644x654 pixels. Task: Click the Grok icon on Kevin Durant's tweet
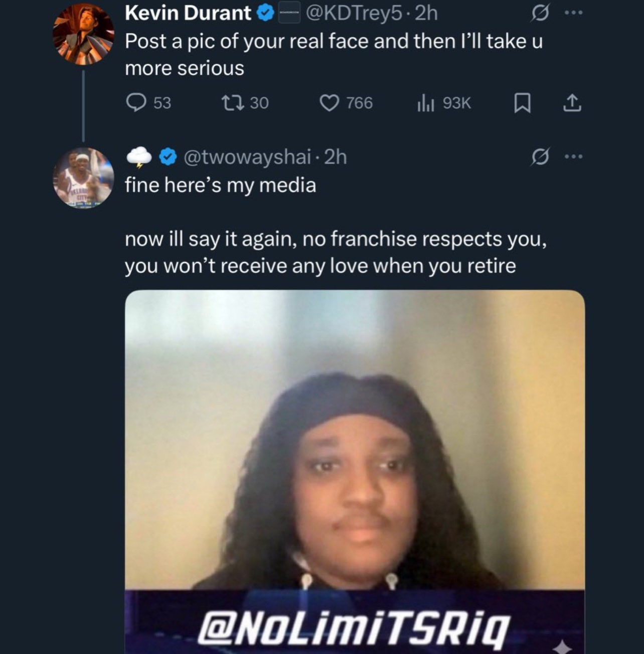pyautogui.click(x=539, y=15)
